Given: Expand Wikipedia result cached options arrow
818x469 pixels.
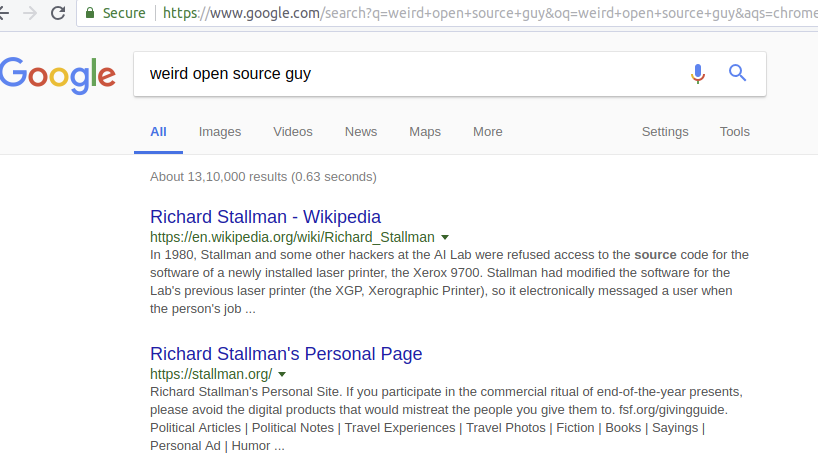Looking at the screenshot, I should [445, 238].
